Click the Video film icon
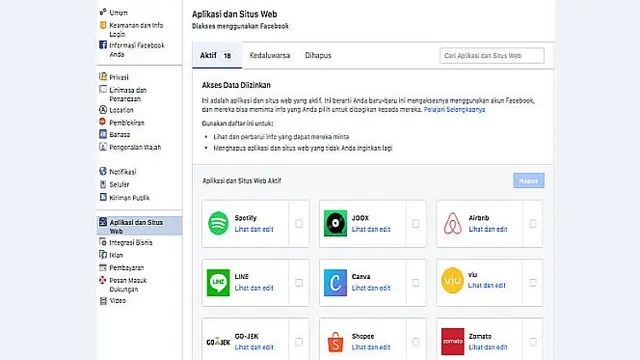Viewport: 640px width, 360px height. click(103, 300)
